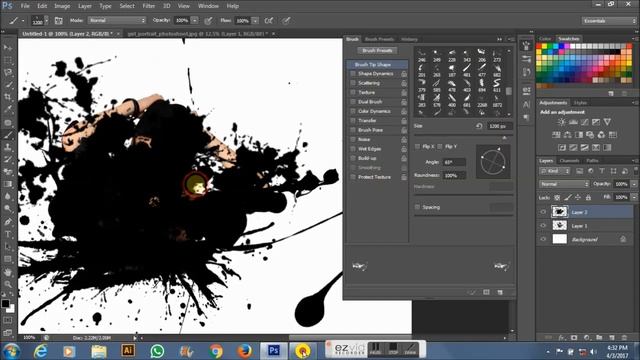Image resolution: width=640 pixels, height=360 pixels.
Task: Open the layer blend mode Normal dropdown
Action: (x=564, y=184)
